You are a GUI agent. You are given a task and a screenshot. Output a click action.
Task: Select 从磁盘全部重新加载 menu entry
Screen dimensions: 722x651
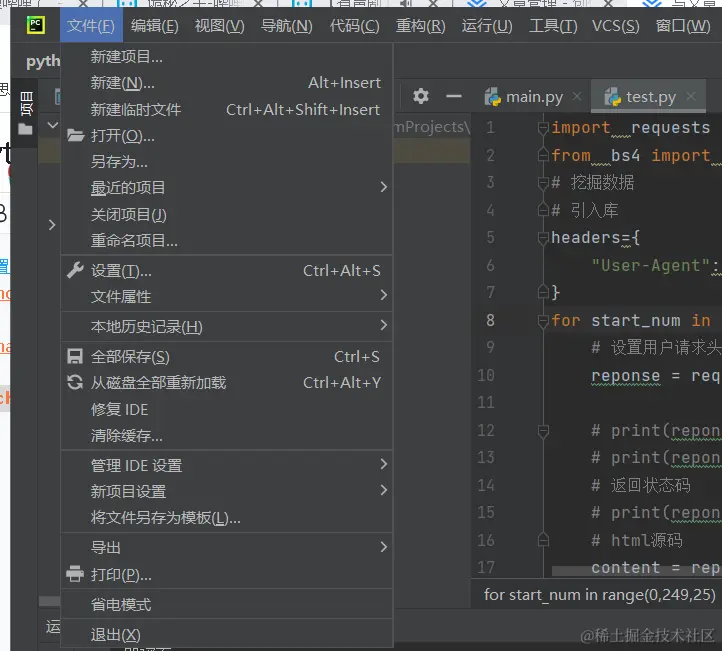227,383
